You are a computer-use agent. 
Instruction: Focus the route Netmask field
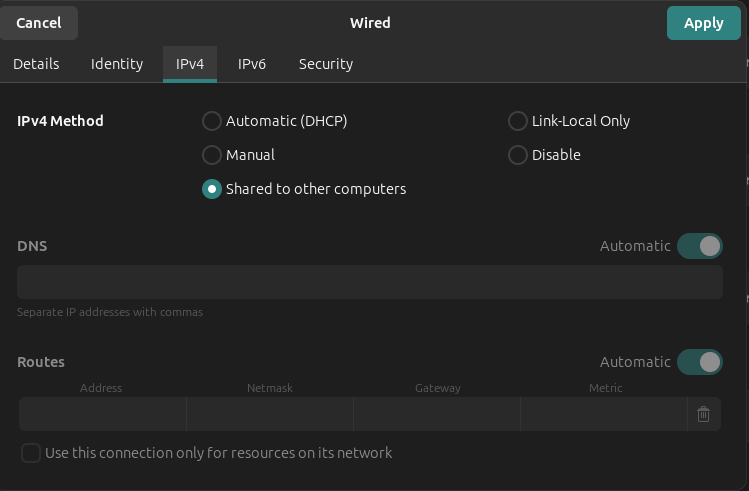[x=269, y=414]
